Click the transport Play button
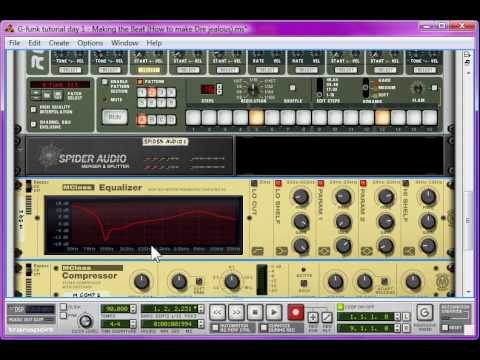Image resolution: width=480 pixels, height=360 pixels. point(274,313)
